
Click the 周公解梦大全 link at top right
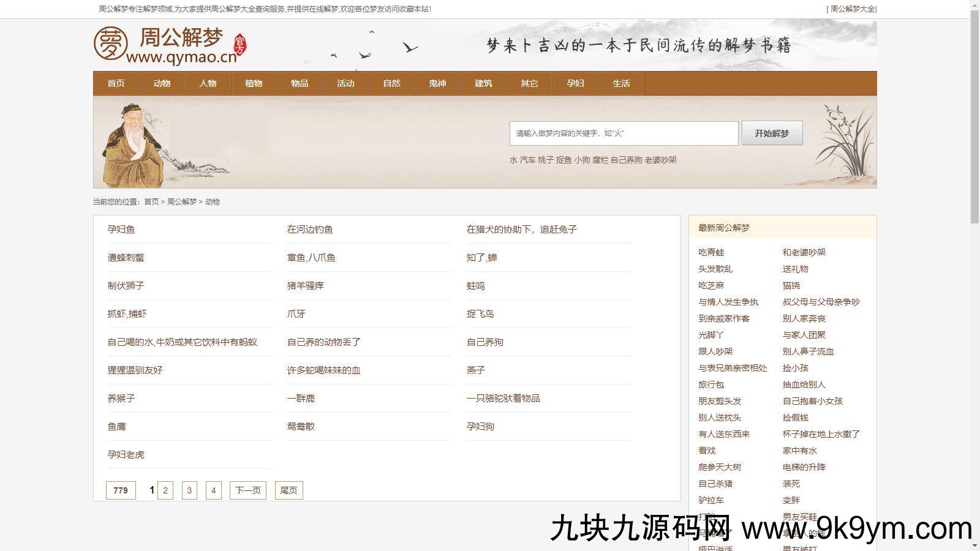(852, 9)
